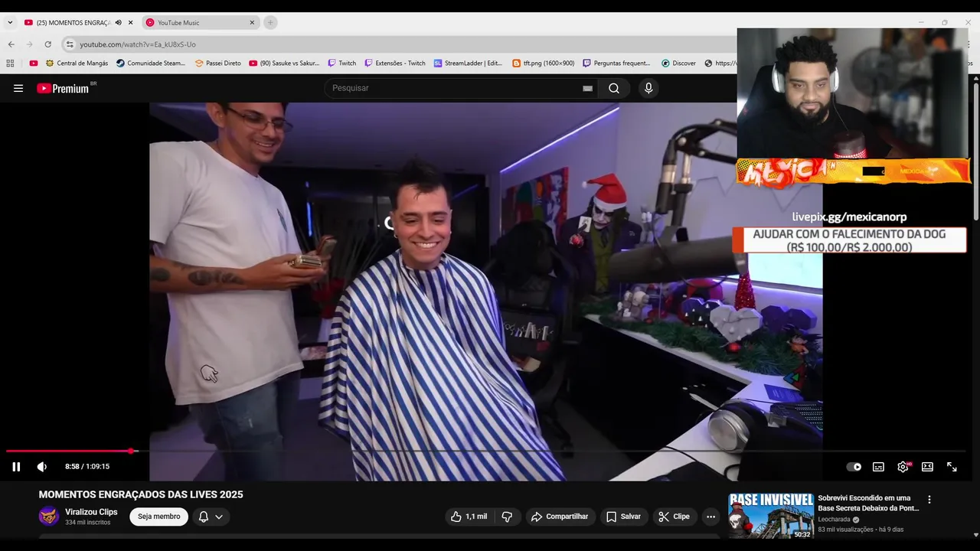Open Sasuke vs Sakura bookmark
This screenshot has width=980, height=551.
click(x=284, y=64)
